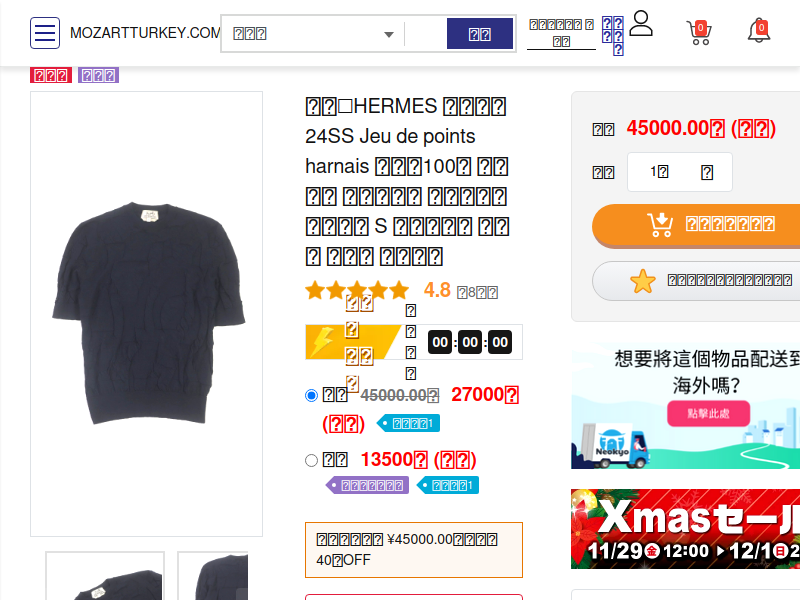Click the red tag under the header
This screenshot has width=800, height=600.
(51, 75)
